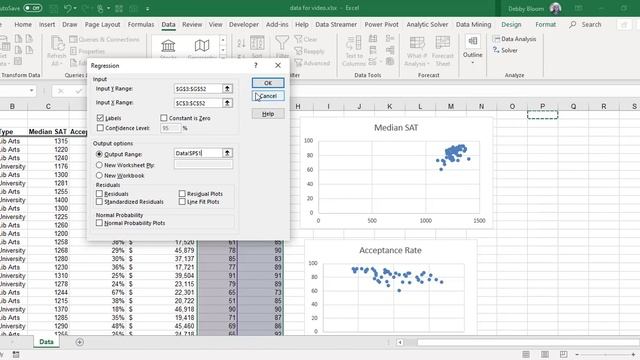The width and height of the screenshot is (640, 360).
Task: Click the Reapply filter button
Action: (309, 51)
